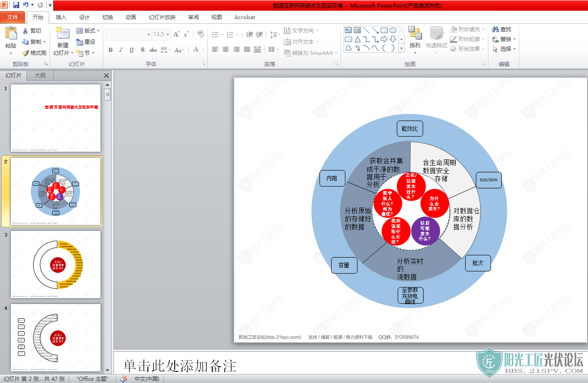Click the Format Painter (格式刷) brush

[25, 53]
